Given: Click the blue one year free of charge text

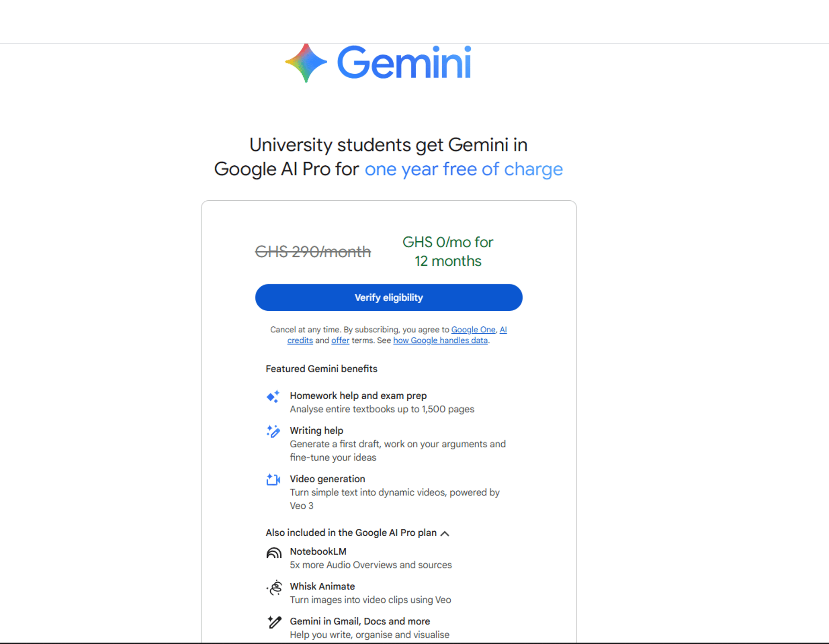Looking at the screenshot, I should [x=464, y=169].
